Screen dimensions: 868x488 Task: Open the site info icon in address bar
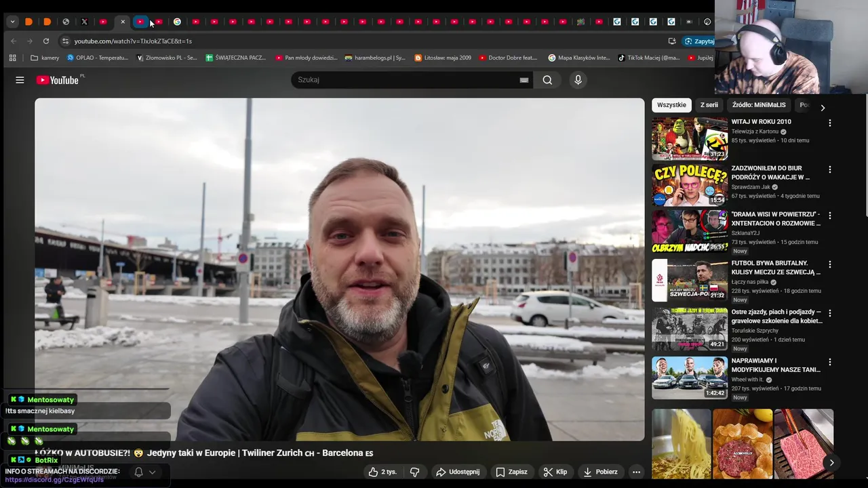point(65,41)
